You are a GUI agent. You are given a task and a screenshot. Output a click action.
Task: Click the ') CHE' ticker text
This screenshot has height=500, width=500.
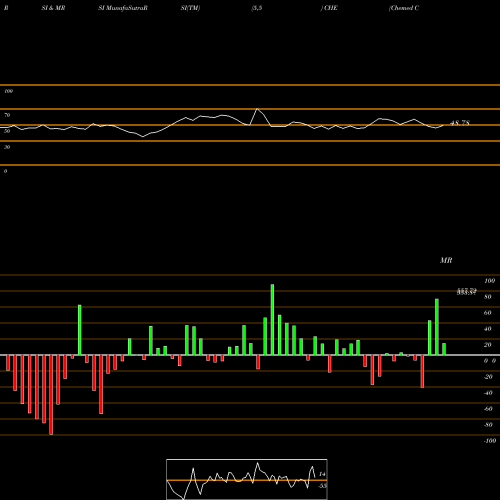coord(329,8)
